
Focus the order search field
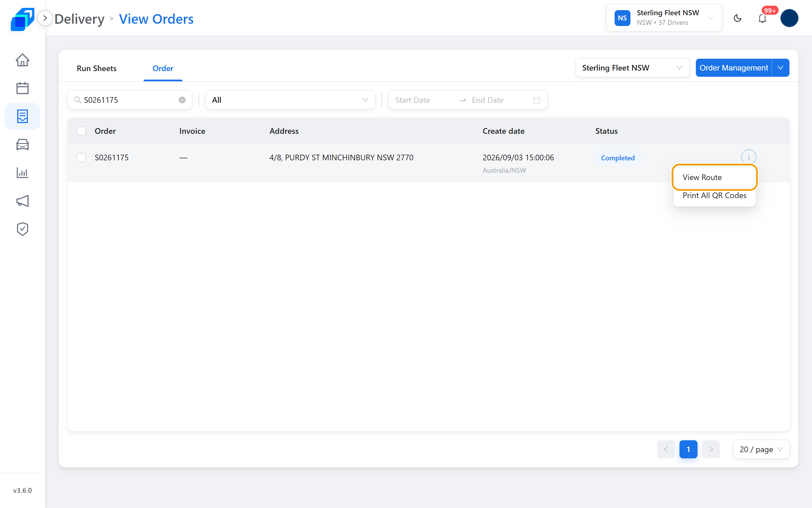(129, 100)
